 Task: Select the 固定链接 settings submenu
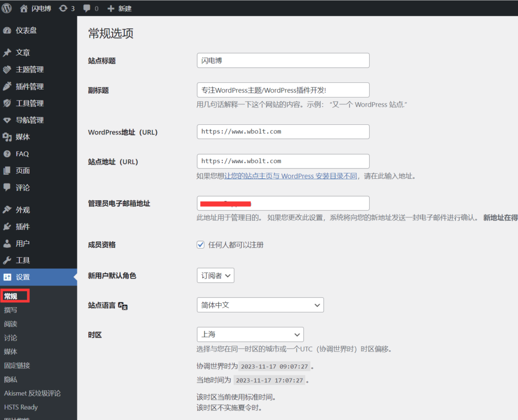point(17,365)
